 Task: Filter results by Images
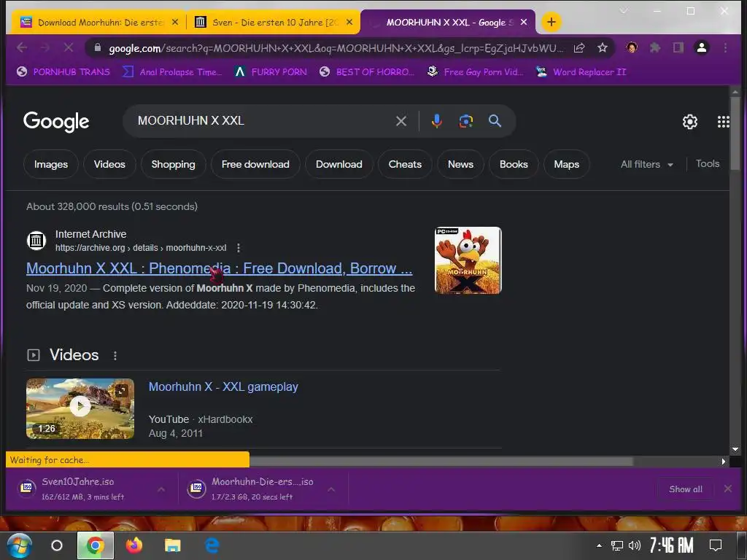(x=51, y=164)
